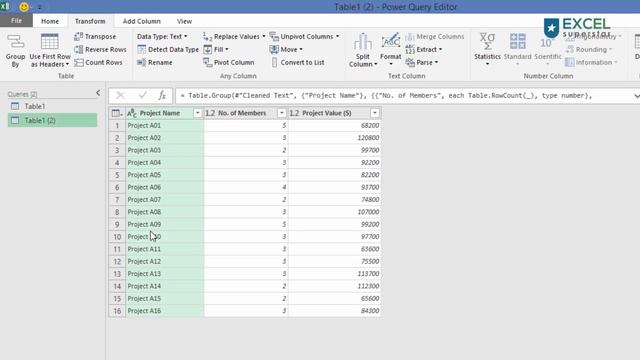Viewport: 640px width, 360px height.
Task: Click the Split Column icon
Action: 362,42
